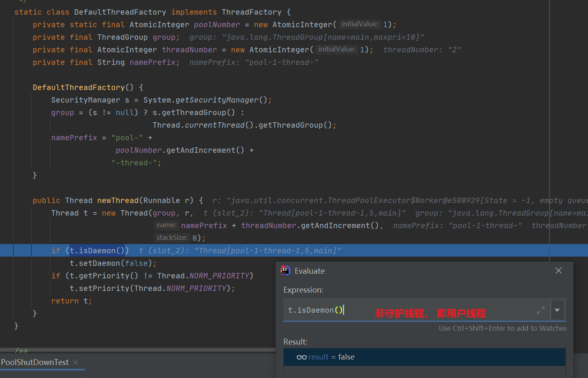Click the namePrefix inline debug value
This screenshot has height=378, width=588.
(x=254, y=62)
